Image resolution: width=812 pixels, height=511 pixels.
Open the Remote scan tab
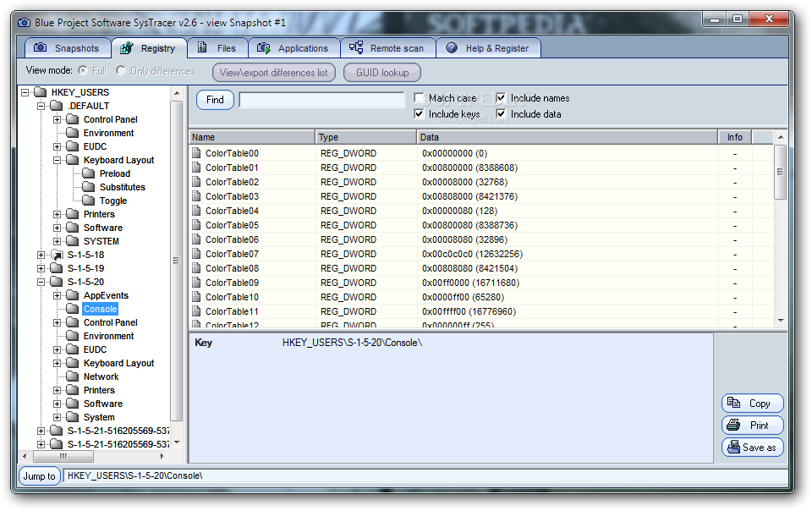[x=388, y=48]
